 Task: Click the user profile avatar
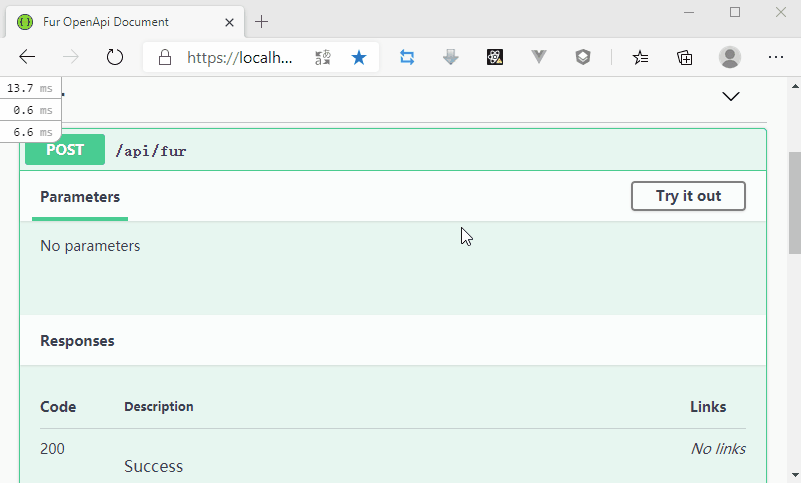(x=731, y=58)
